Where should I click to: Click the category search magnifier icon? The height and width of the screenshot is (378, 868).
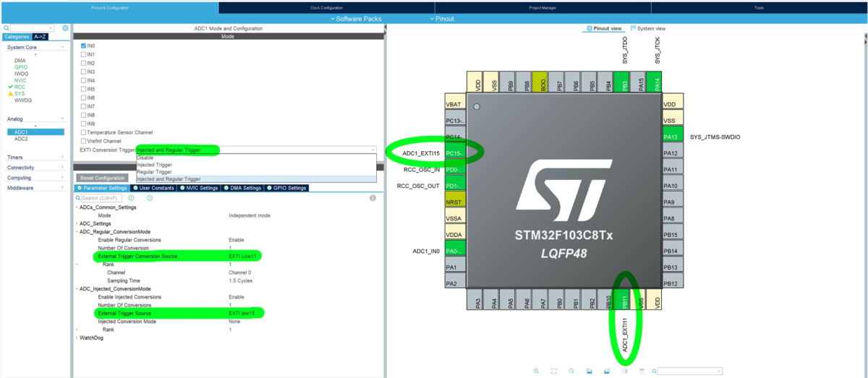(7, 28)
